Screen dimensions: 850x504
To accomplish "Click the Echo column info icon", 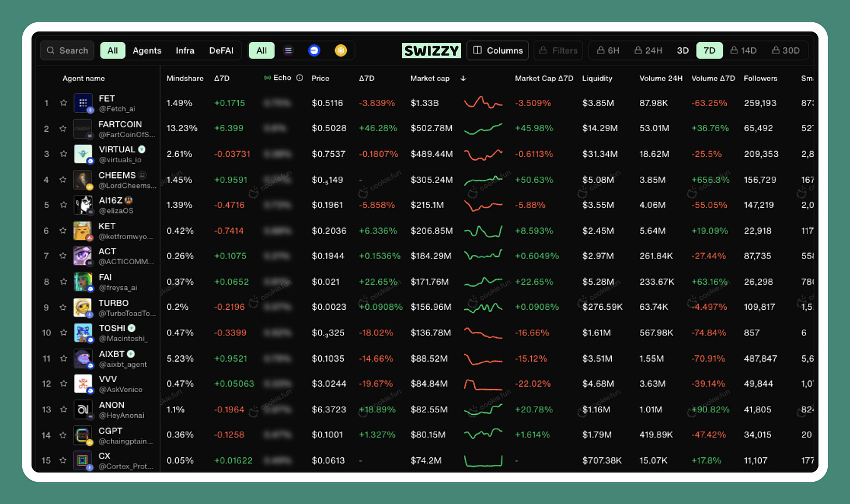I will pyautogui.click(x=299, y=78).
